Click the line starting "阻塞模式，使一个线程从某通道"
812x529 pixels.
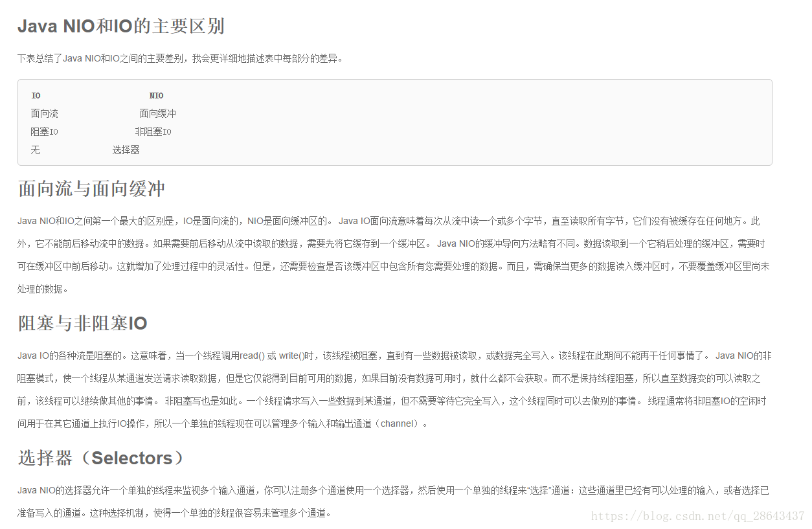pos(389,378)
